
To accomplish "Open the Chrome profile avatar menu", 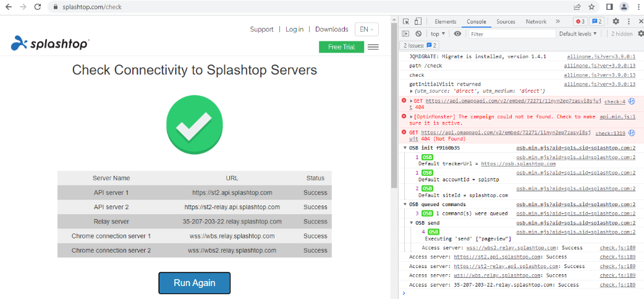I will point(624,7).
